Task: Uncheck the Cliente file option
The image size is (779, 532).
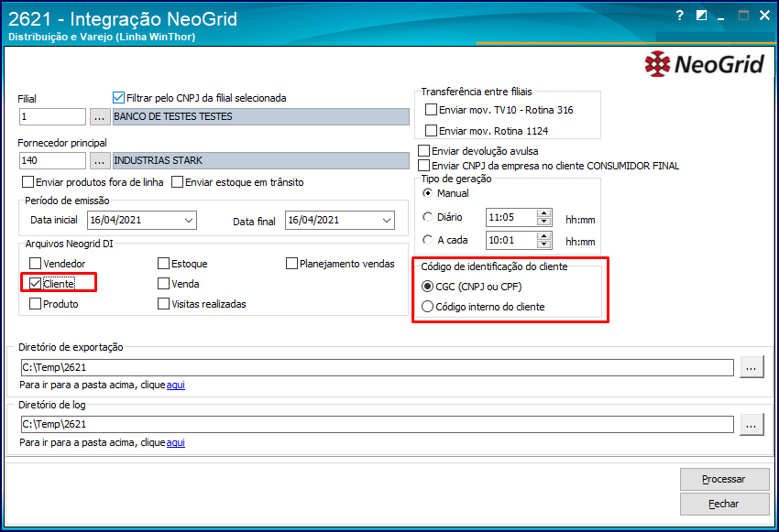Action: pos(35,284)
